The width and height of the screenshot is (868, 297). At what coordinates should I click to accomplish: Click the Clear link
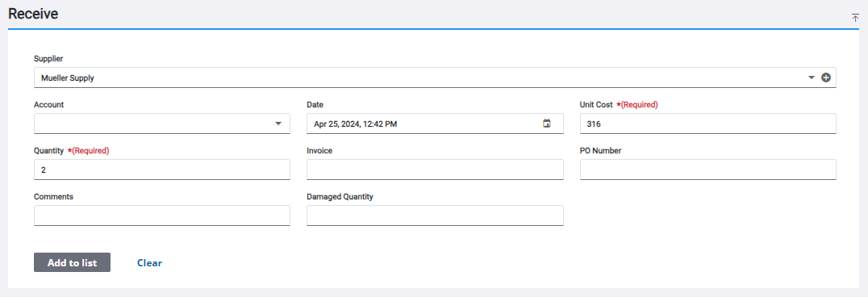point(149,262)
